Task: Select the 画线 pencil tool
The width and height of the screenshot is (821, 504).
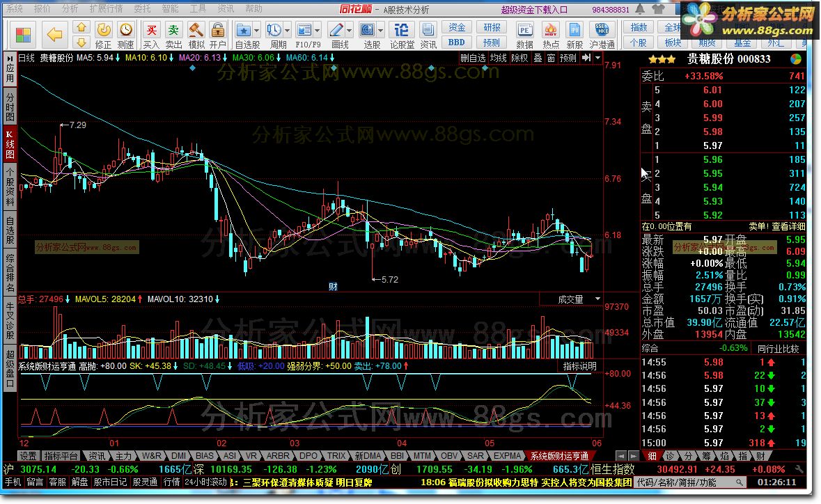Action: coord(336,31)
